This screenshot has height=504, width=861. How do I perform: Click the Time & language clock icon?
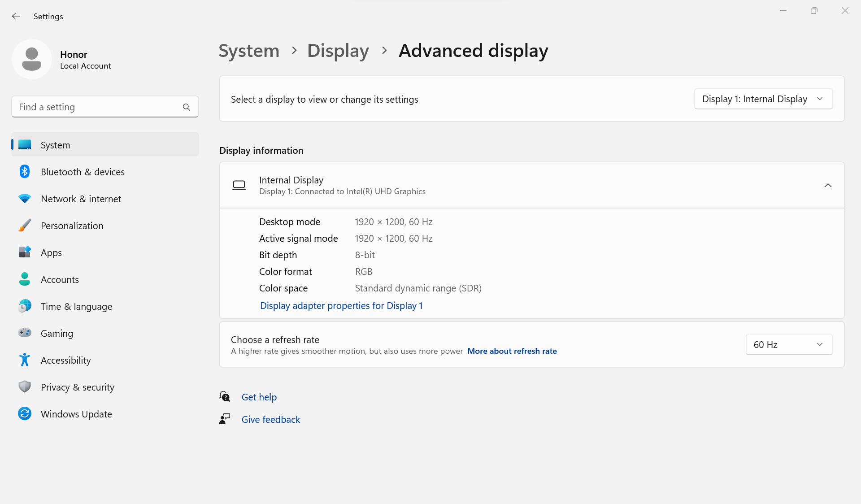click(x=25, y=306)
